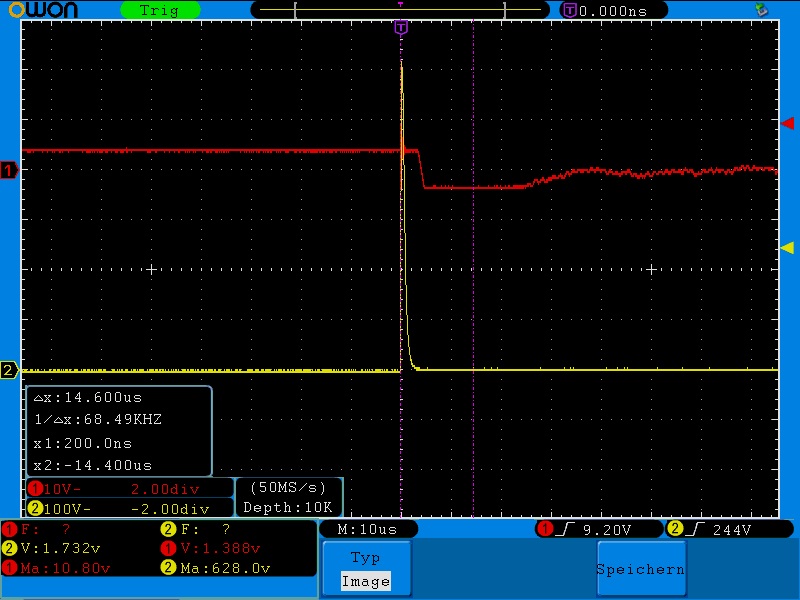Click the network status icon at top right
800x600 pixels.
761,10
